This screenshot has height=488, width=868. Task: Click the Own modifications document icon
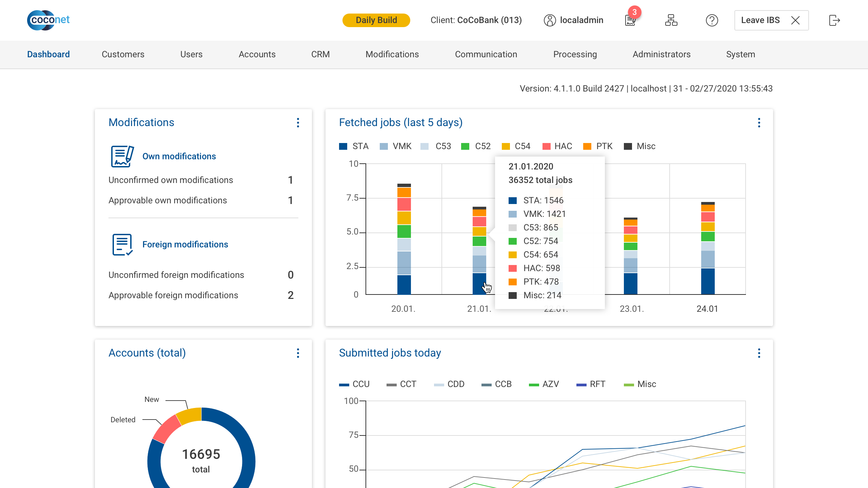pos(122,156)
